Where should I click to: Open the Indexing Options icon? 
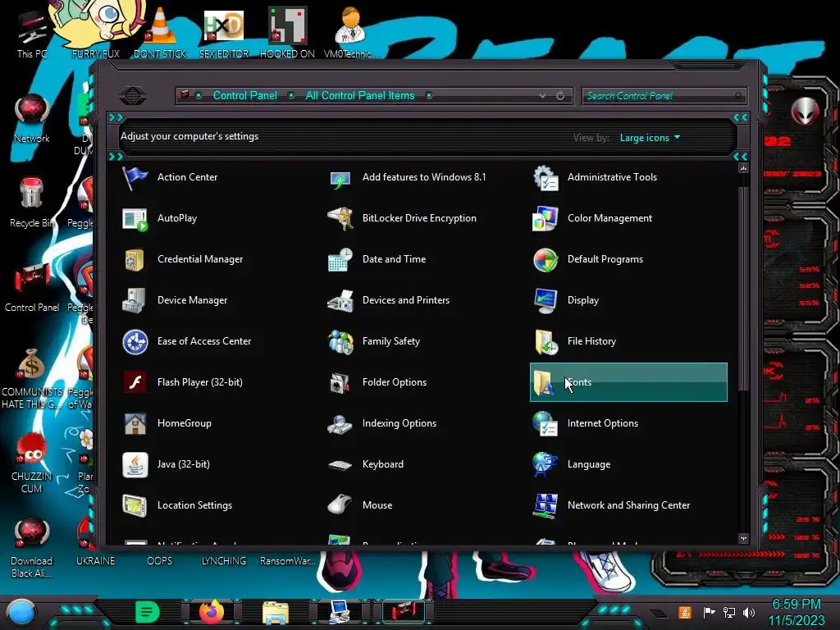[340, 424]
